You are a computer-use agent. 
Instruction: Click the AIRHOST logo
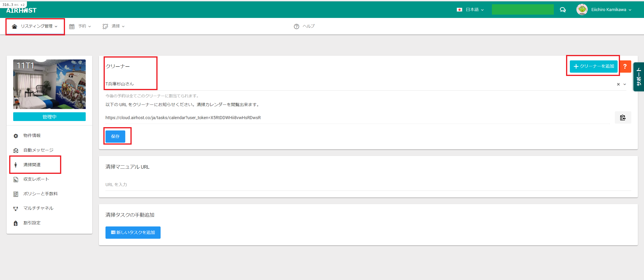coord(21,10)
